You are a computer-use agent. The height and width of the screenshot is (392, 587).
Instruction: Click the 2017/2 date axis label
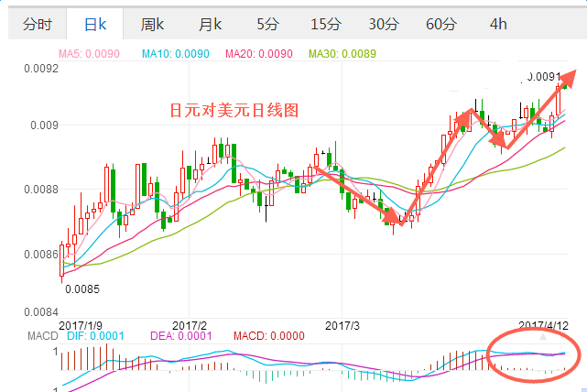[189, 325]
